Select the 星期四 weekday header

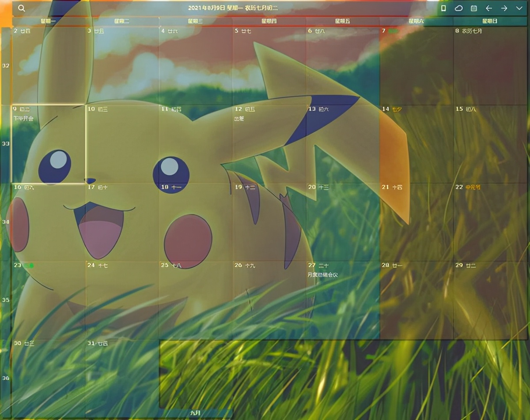pyautogui.click(x=269, y=21)
